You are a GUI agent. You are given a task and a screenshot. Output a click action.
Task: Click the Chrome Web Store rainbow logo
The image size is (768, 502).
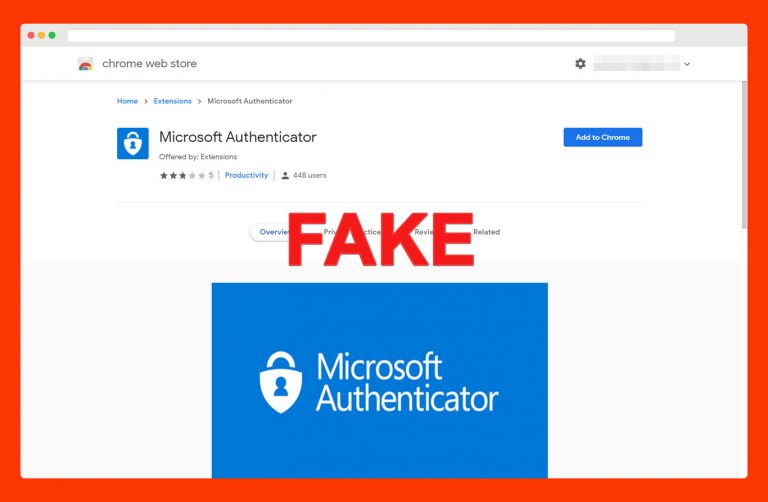coord(85,64)
